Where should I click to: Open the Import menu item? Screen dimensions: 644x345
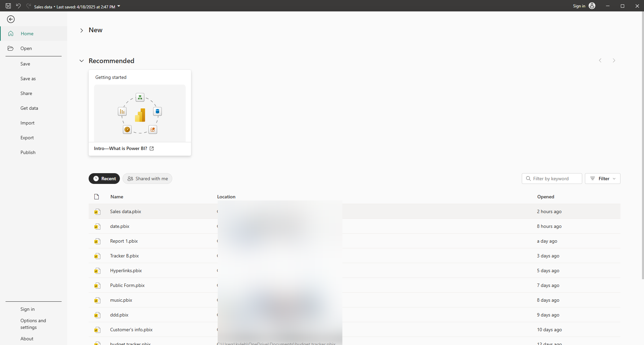28,123
